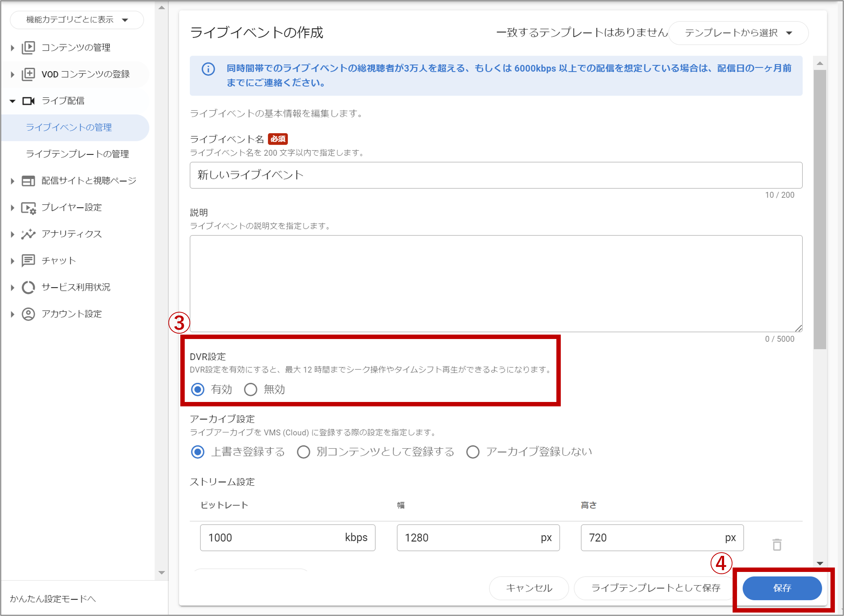Switch to ライブテンプレートの管理
844x616 pixels.
[77, 154]
